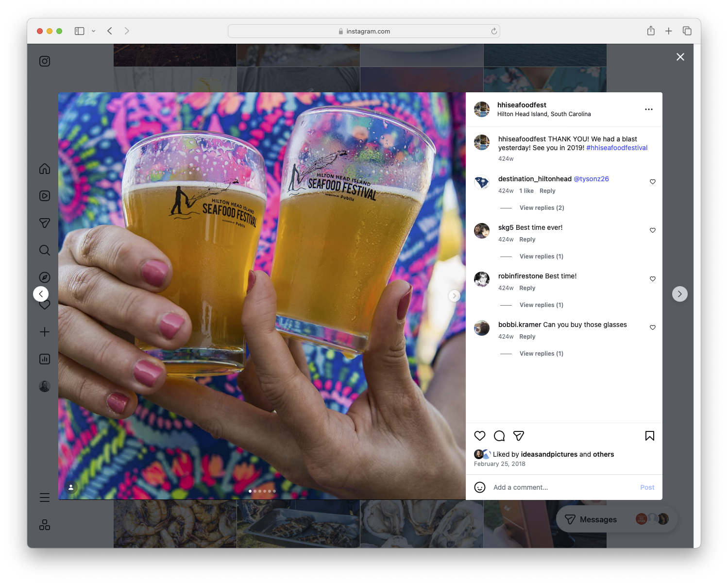The width and height of the screenshot is (728, 584).
Task: Reply to robinfirestone's comment
Action: 527,288
